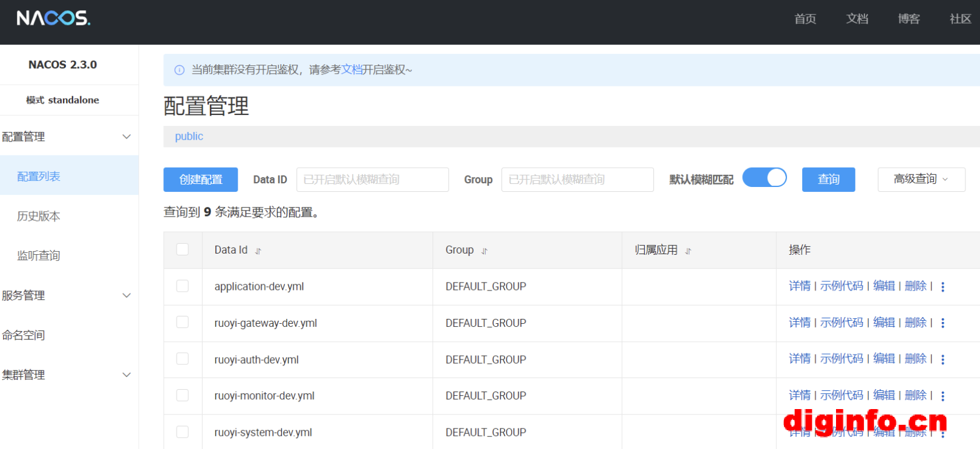Viewport: 980px width, 449px height.
Task: Select 配置列表 in the sidebar
Action: [69, 176]
